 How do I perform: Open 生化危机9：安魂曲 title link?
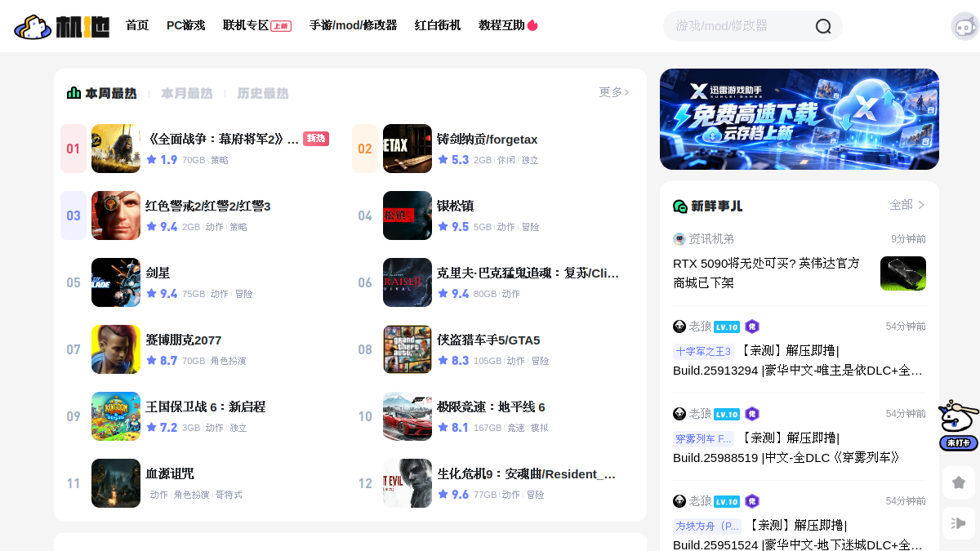[527, 473]
